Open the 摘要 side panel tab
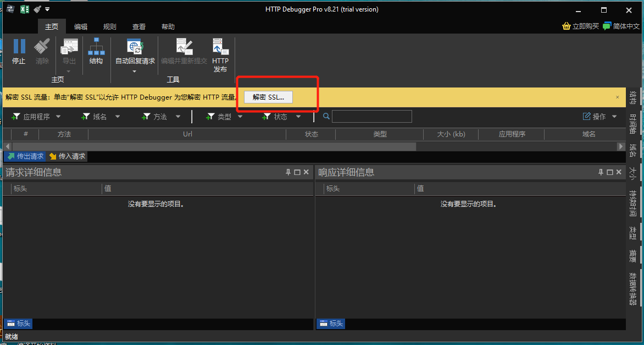The width and height of the screenshot is (644, 345). (x=634, y=256)
